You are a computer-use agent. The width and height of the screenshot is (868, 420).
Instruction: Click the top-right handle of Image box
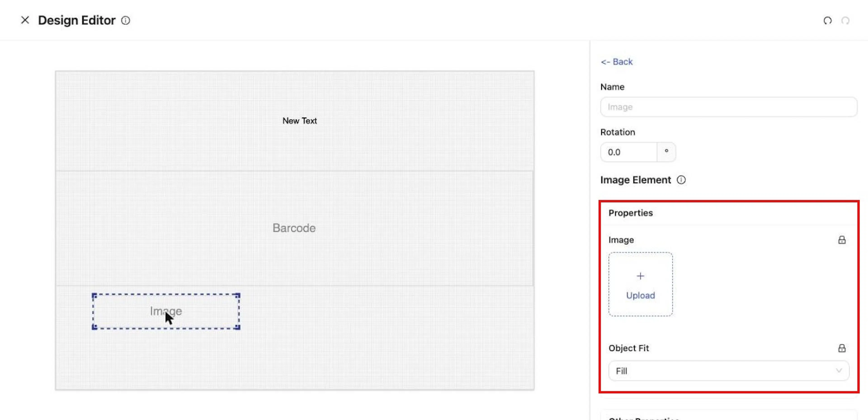click(x=238, y=296)
